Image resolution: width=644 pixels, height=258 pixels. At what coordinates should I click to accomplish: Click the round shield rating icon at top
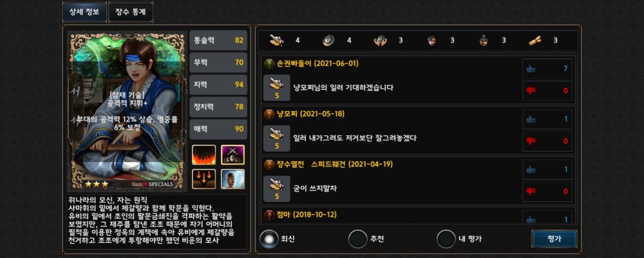328,40
